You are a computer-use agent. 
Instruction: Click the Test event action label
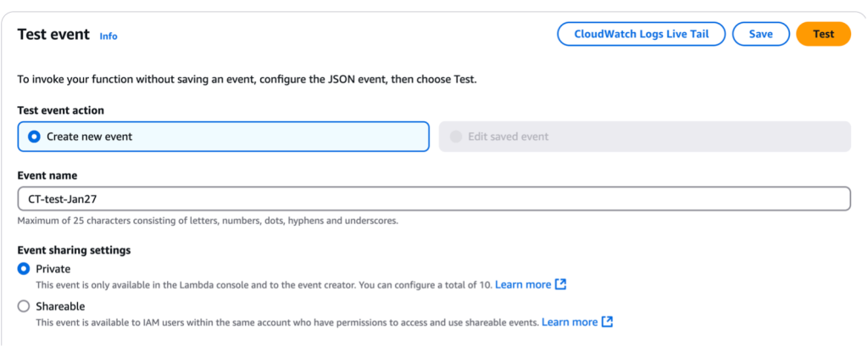60,110
